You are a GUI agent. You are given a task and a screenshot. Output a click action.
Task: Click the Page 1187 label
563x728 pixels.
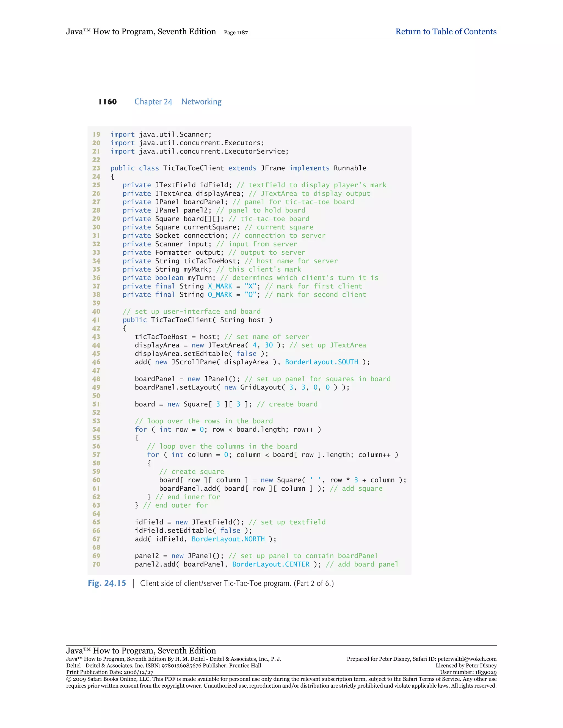pyautogui.click(x=236, y=33)
